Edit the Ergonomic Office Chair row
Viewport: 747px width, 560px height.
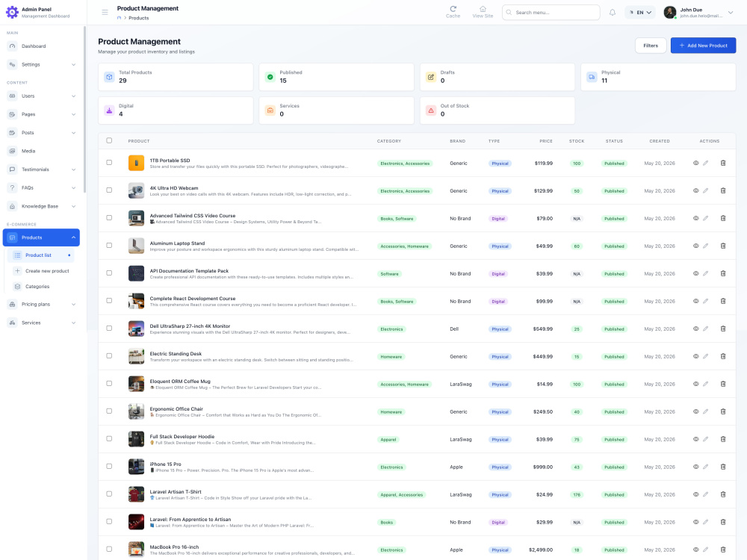(x=706, y=411)
